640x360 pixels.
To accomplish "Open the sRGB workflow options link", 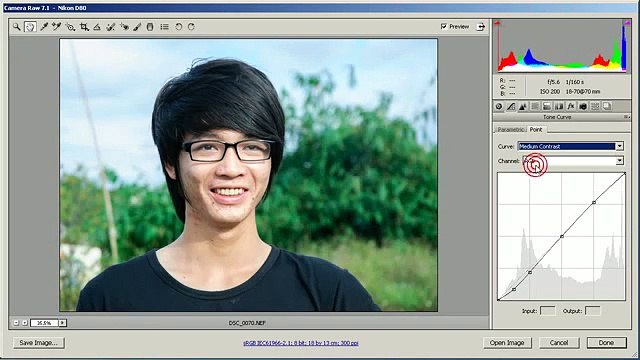I will tap(301, 343).
